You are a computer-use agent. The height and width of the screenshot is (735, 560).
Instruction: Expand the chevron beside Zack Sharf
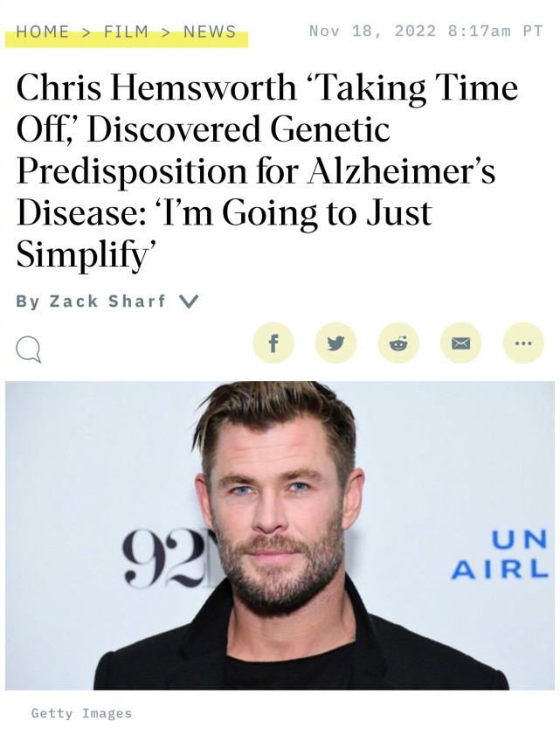[188, 302]
